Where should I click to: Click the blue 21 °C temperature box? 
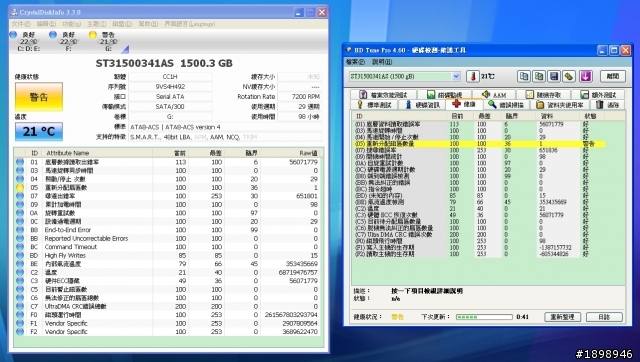tap(39, 131)
